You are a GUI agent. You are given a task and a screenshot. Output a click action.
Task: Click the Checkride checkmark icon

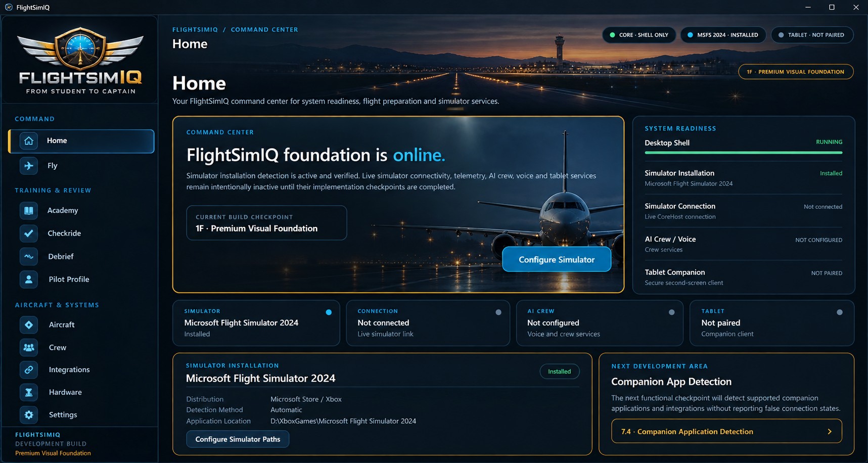tap(29, 233)
